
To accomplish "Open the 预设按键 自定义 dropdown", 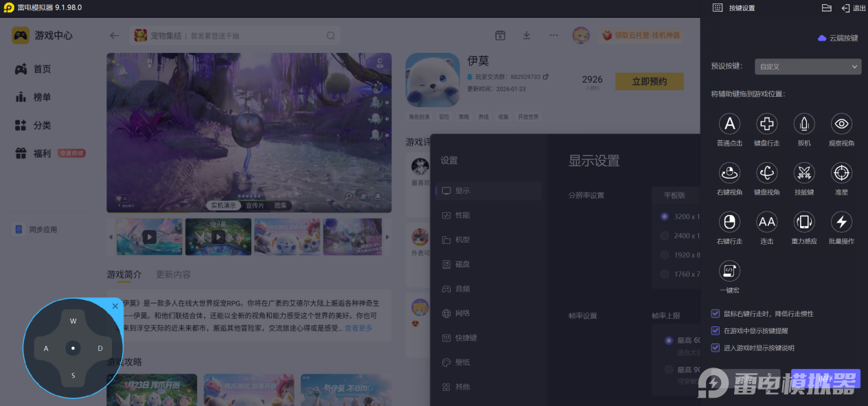I will coord(808,67).
